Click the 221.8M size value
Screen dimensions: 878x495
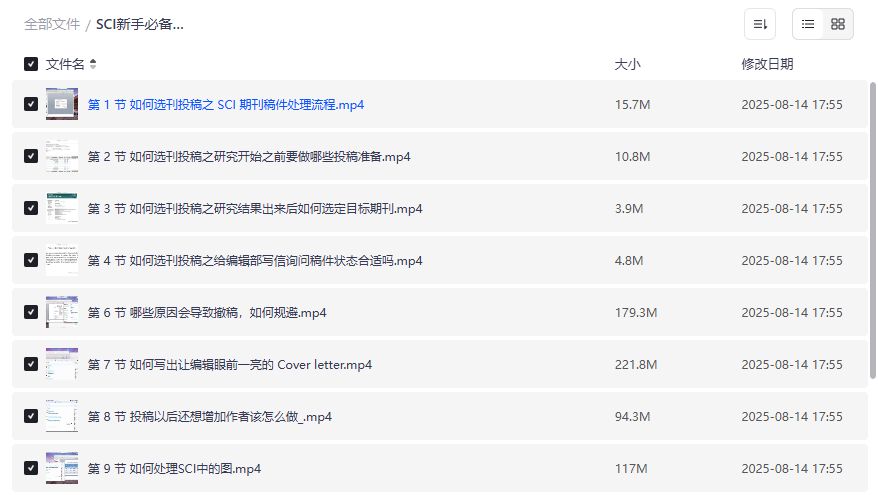[636, 365]
